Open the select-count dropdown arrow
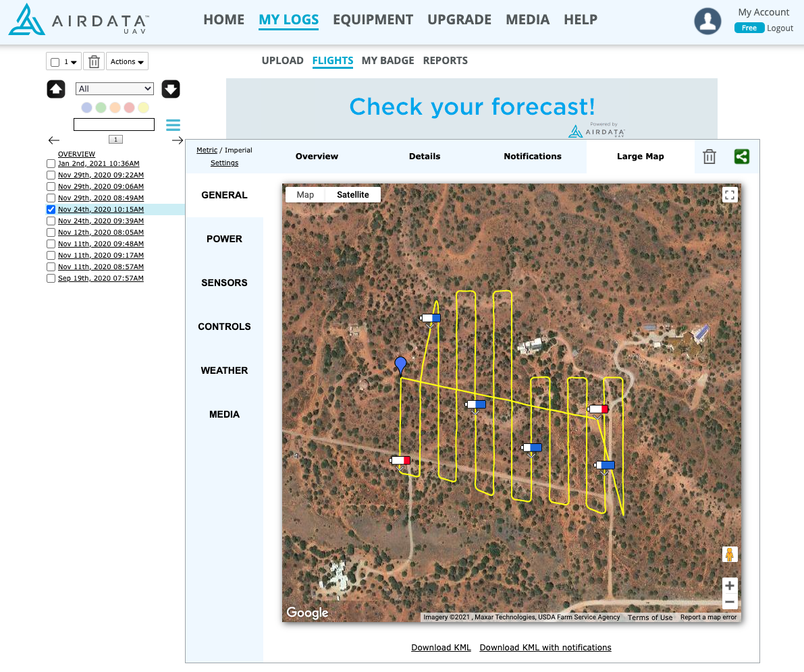The image size is (804, 672). click(x=73, y=62)
